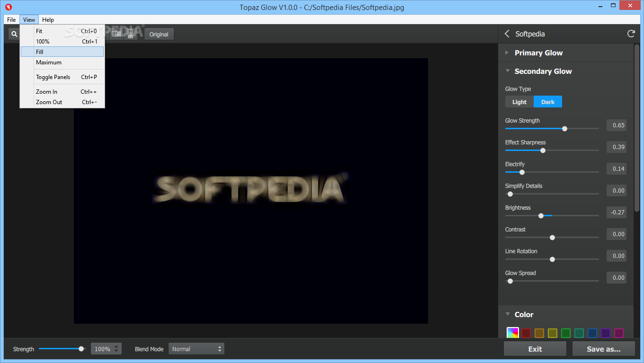
Task: Select the teal color swatch
Action: 579,333
